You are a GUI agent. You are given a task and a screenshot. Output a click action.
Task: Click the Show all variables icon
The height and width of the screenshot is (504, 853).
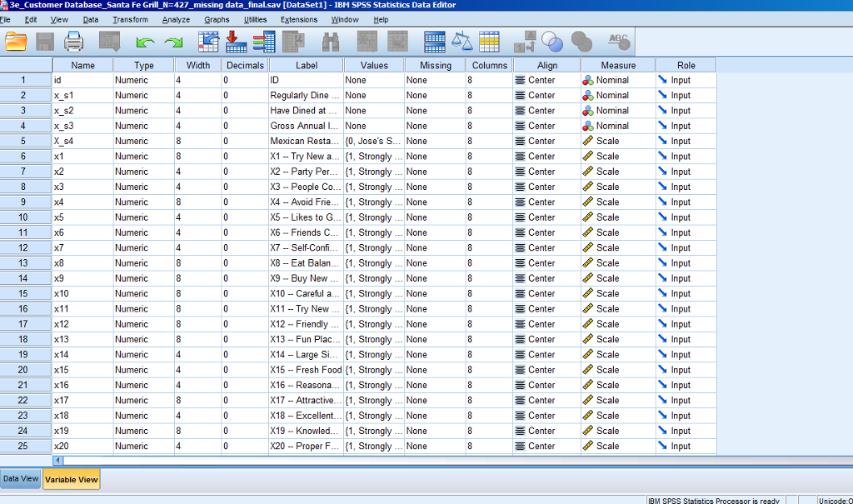(581, 42)
